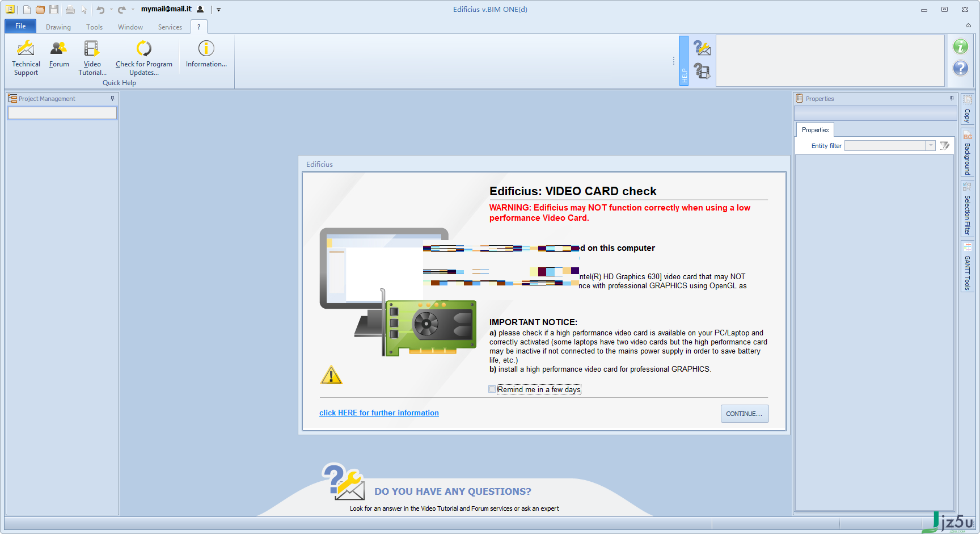Click the Edificius: VIDEO CARD check heading

573,191
